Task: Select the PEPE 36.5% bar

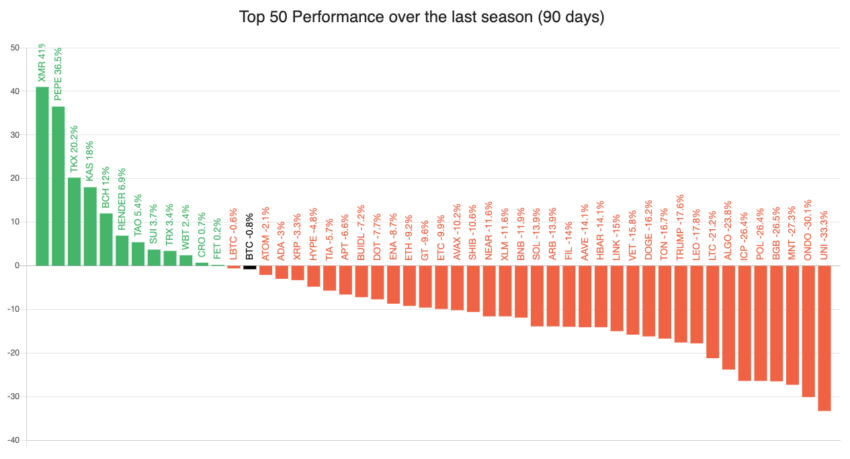Action: click(x=58, y=186)
